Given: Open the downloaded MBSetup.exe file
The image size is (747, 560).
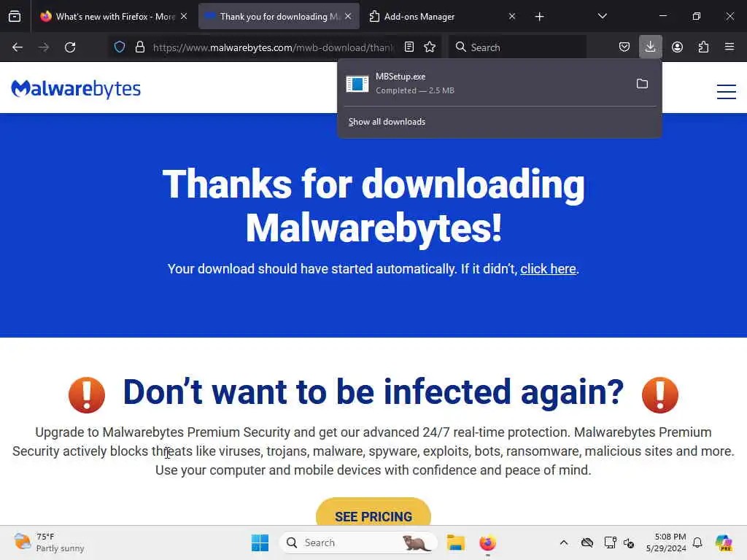Looking at the screenshot, I should point(484,83).
